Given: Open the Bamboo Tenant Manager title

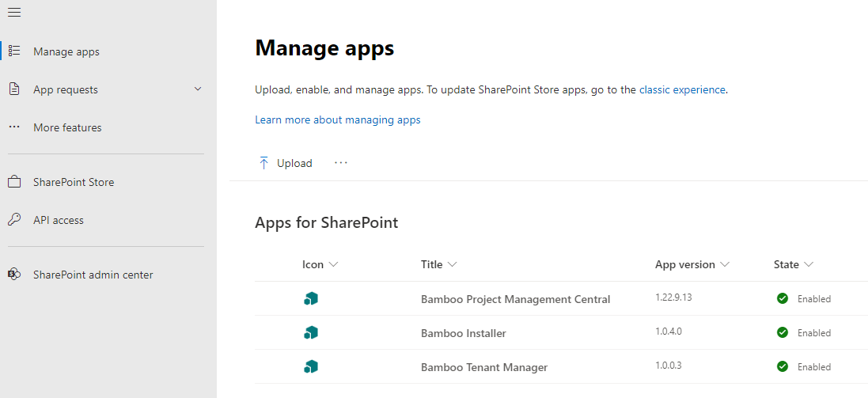Looking at the screenshot, I should pyautogui.click(x=484, y=367).
